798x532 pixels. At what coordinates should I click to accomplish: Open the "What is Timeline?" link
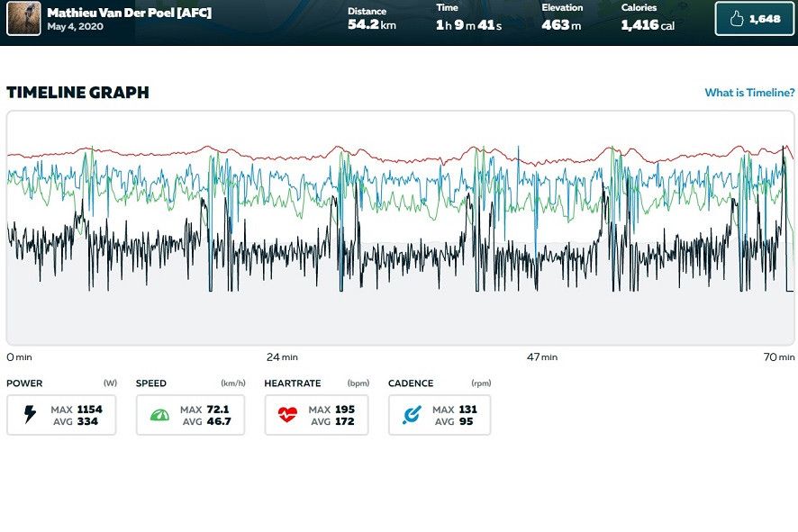749,92
